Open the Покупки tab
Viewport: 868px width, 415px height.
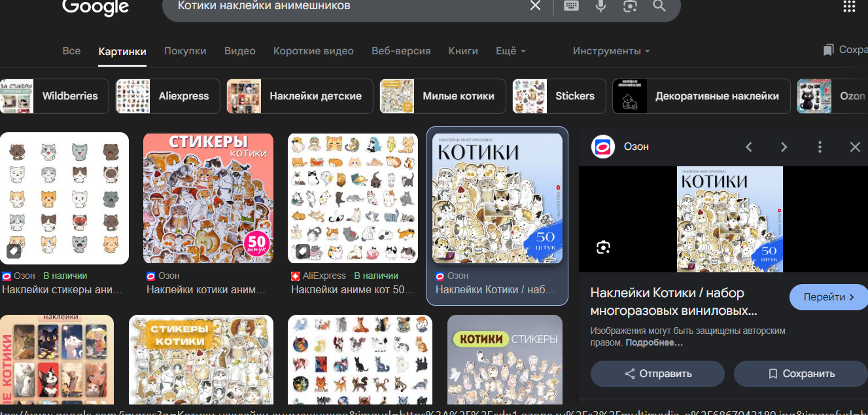pos(185,50)
